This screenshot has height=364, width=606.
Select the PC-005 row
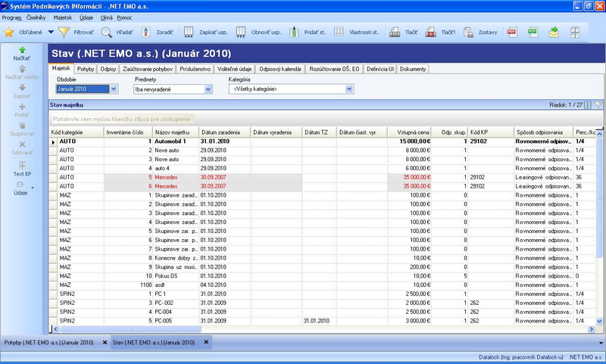[x=323, y=321]
